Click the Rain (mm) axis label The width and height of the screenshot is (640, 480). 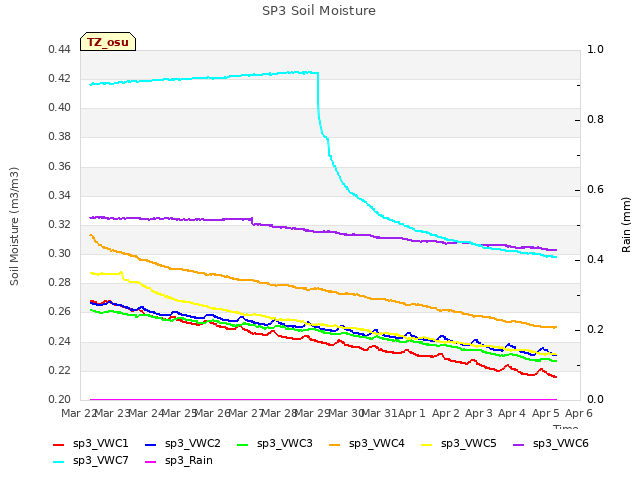(x=626, y=225)
